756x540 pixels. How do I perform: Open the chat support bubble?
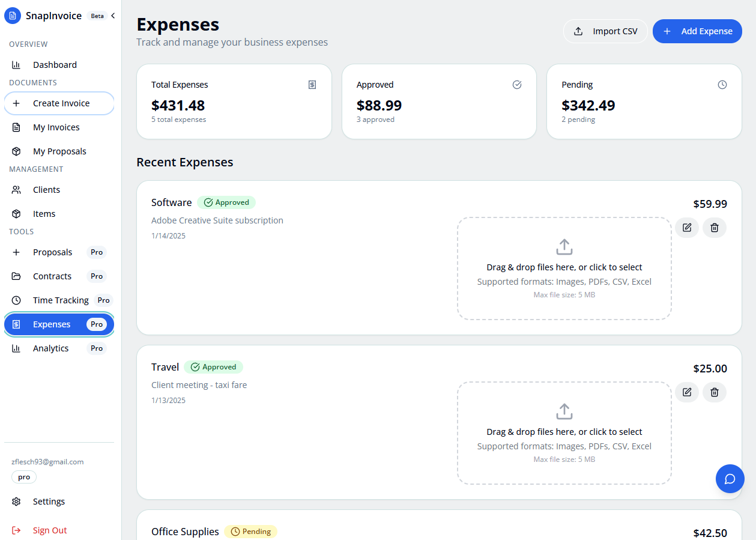pos(730,479)
